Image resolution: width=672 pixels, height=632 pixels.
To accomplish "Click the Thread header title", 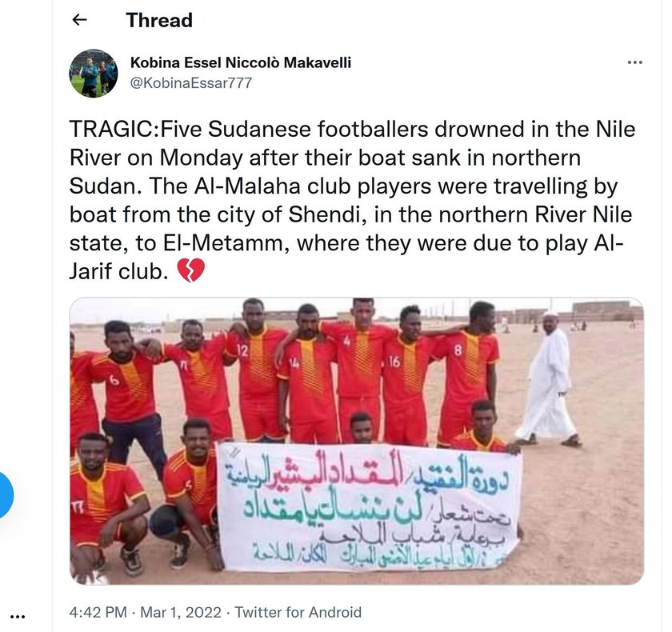I will 159,20.
